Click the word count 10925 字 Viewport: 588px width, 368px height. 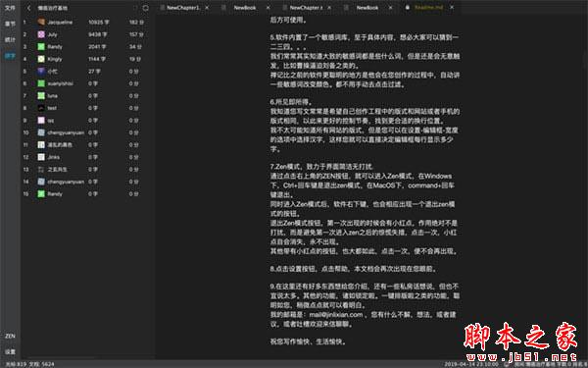coord(99,23)
